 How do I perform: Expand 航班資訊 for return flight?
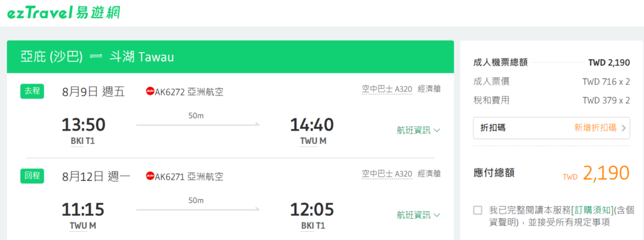coord(418,215)
